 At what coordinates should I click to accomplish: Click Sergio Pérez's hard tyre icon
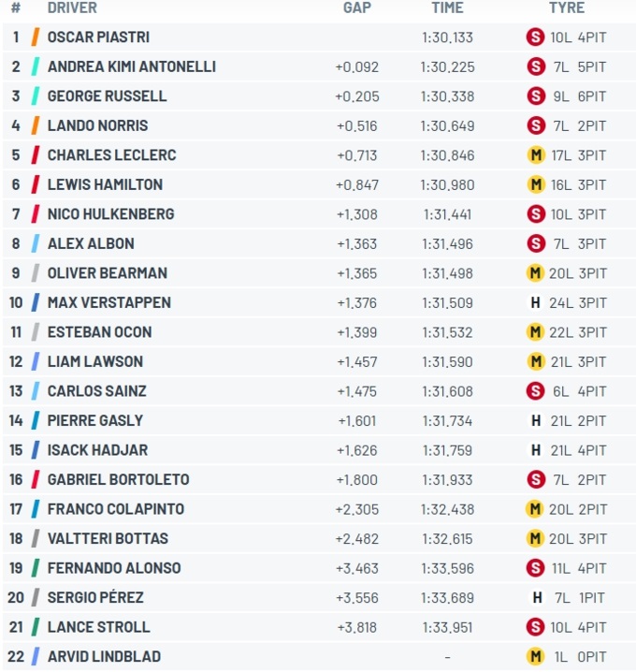click(536, 597)
